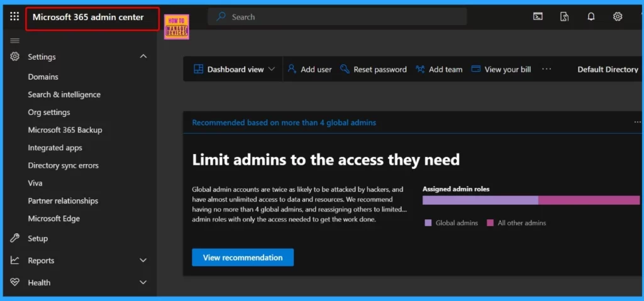The width and height of the screenshot is (644, 301).
Task: Click the Microsoft 365 admin center title
Action: 88,17
